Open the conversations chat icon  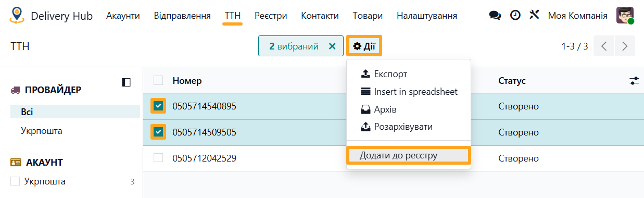pos(495,16)
